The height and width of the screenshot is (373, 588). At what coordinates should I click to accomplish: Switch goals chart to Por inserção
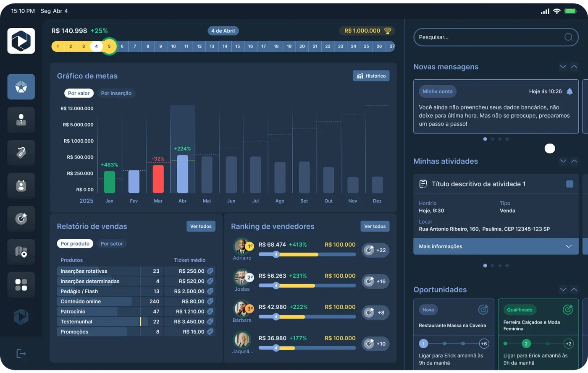116,93
